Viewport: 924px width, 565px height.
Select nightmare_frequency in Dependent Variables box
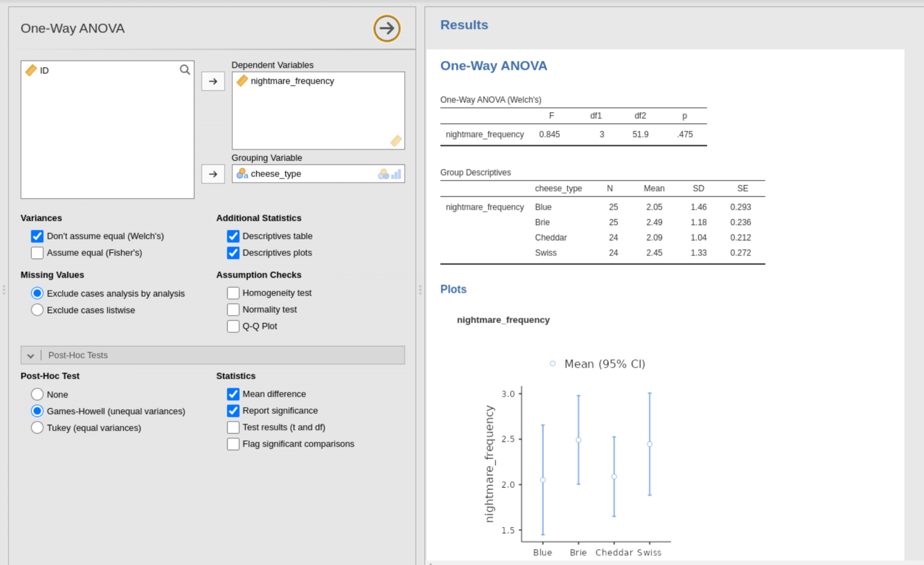(x=293, y=81)
